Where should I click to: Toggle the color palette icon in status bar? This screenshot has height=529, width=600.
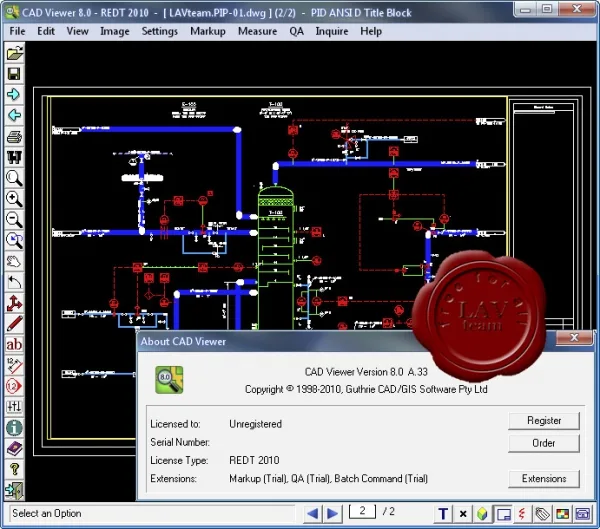562,514
